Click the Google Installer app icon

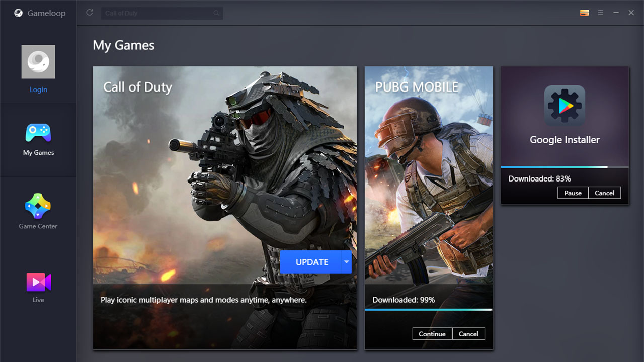click(x=565, y=106)
